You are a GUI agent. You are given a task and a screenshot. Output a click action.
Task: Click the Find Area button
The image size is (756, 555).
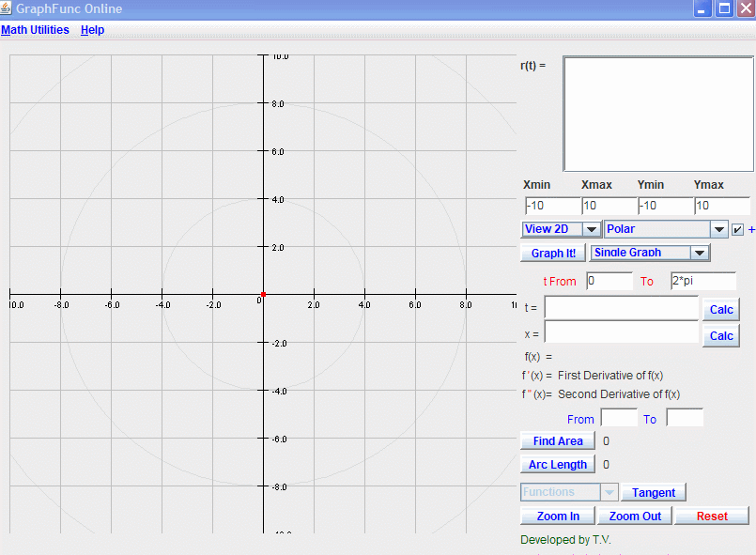click(558, 441)
